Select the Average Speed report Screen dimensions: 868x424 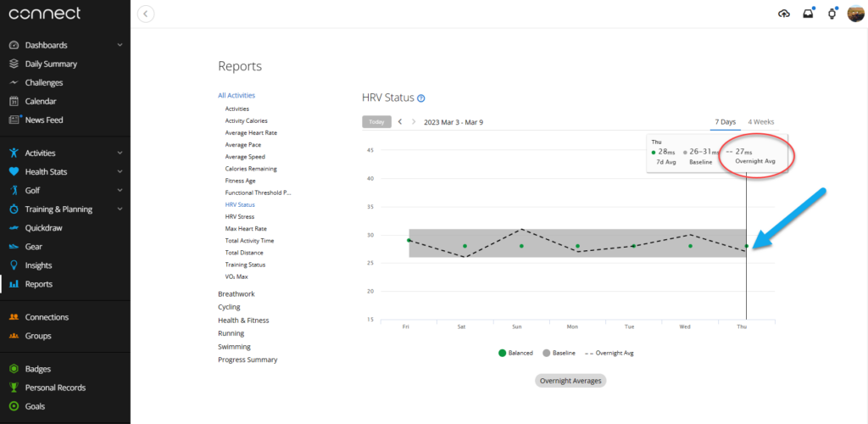245,157
